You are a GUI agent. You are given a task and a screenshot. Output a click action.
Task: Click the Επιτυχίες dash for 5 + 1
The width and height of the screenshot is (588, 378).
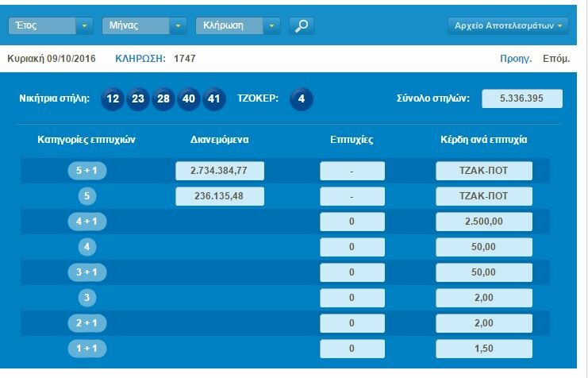tap(352, 171)
